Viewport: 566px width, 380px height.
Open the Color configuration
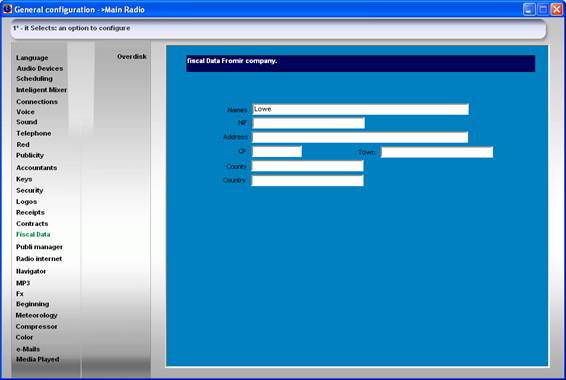point(24,337)
